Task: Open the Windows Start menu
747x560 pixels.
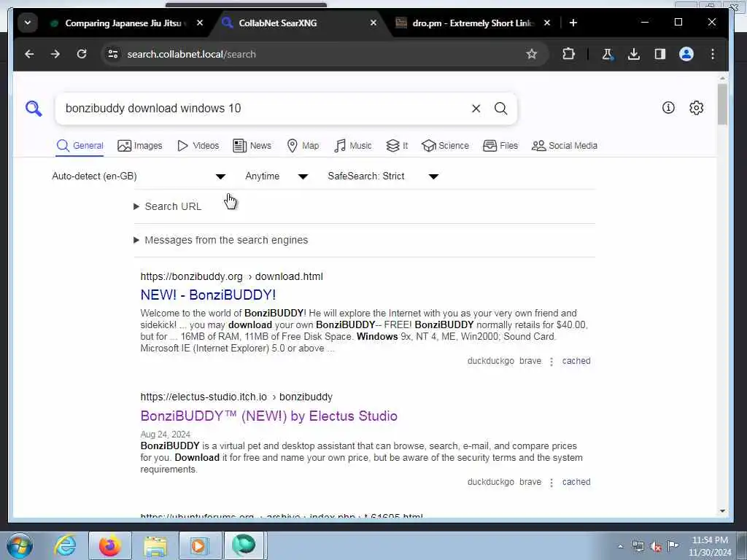Action: point(20,545)
